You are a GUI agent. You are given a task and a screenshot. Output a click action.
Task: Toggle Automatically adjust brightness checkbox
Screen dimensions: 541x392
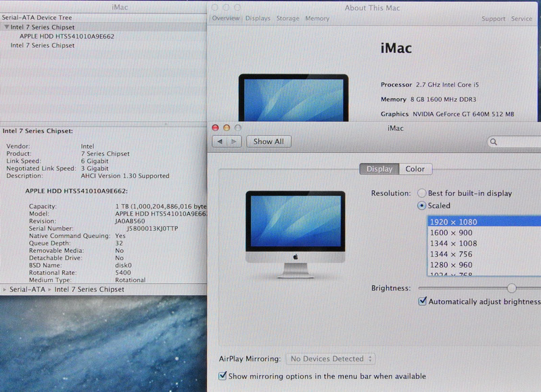422,301
